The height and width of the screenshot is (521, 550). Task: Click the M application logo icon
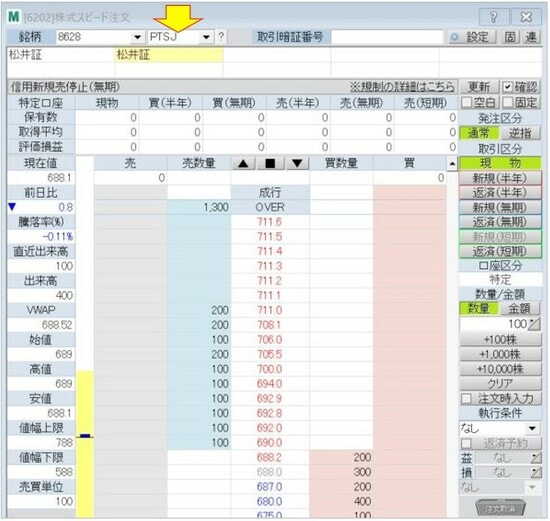point(14,17)
